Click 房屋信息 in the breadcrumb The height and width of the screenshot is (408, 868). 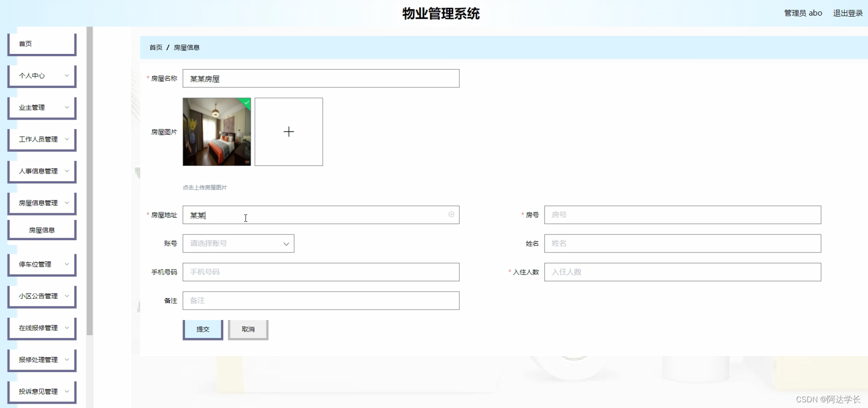(186, 47)
